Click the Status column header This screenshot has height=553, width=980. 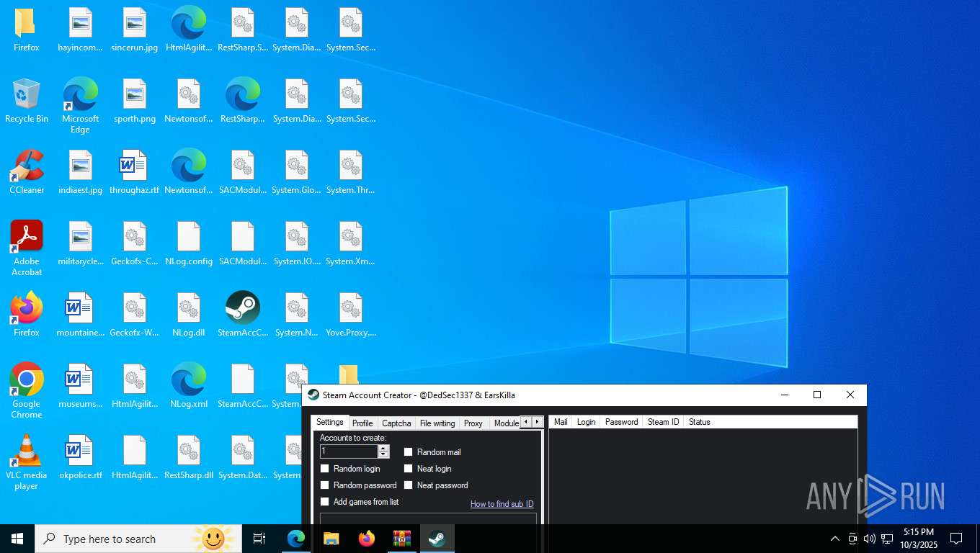pyautogui.click(x=700, y=422)
